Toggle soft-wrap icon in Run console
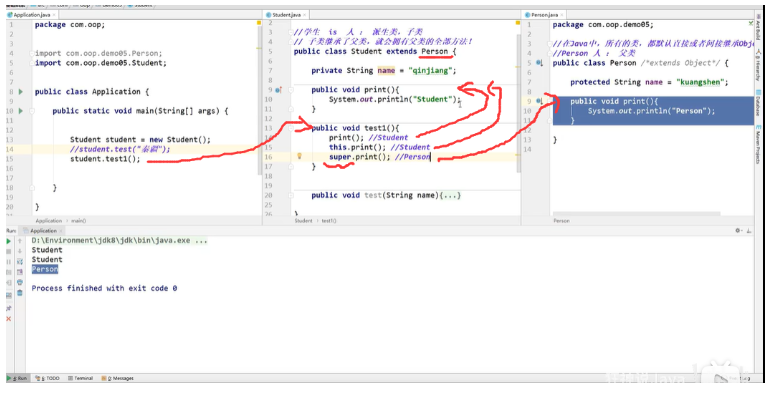The image size is (780, 393). point(20,262)
